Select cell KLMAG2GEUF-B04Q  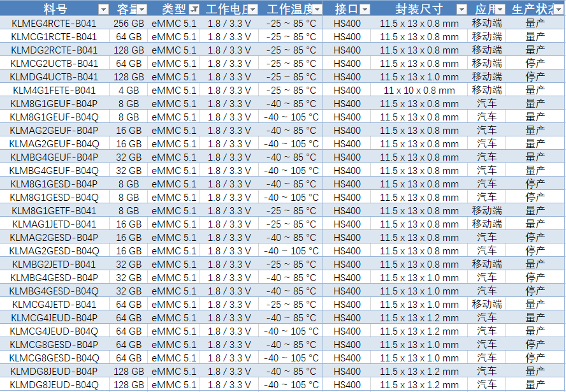(x=54, y=143)
